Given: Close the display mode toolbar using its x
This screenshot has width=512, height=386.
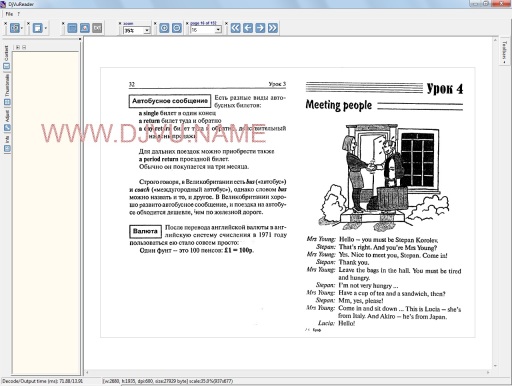Looking at the screenshot, I should click(x=63, y=23).
